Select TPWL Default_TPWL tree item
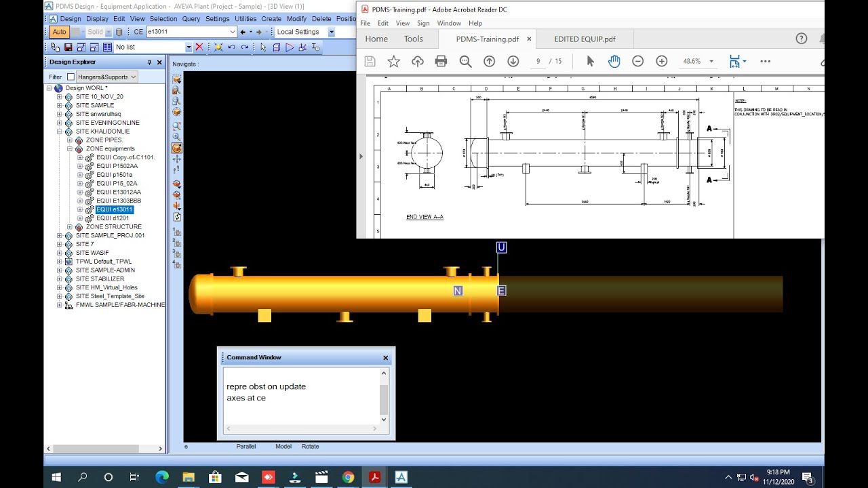 [103, 262]
